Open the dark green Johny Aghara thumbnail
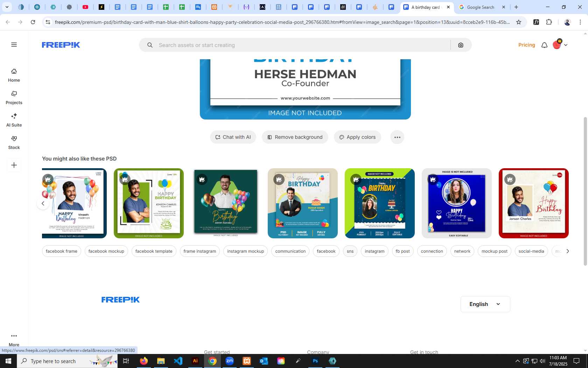Image resolution: width=588 pixels, height=368 pixels. [x=226, y=203]
